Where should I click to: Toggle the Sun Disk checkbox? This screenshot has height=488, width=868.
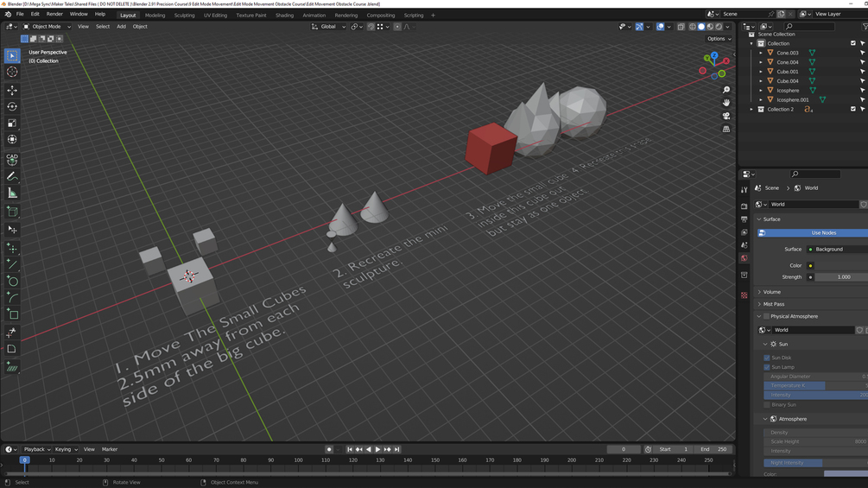767,358
